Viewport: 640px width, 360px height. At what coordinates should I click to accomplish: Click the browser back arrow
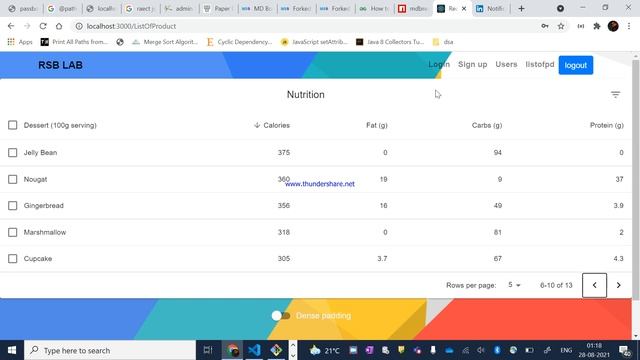coord(11,26)
